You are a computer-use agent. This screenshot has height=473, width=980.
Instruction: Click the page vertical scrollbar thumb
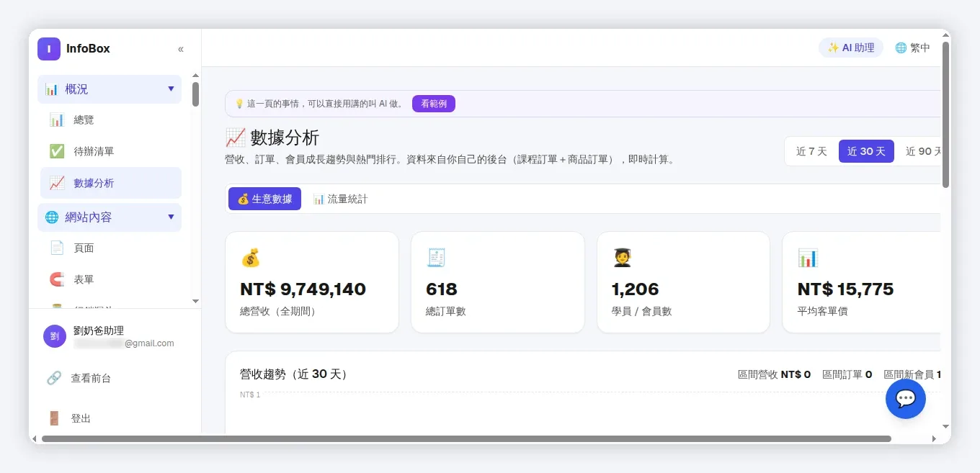(945, 114)
